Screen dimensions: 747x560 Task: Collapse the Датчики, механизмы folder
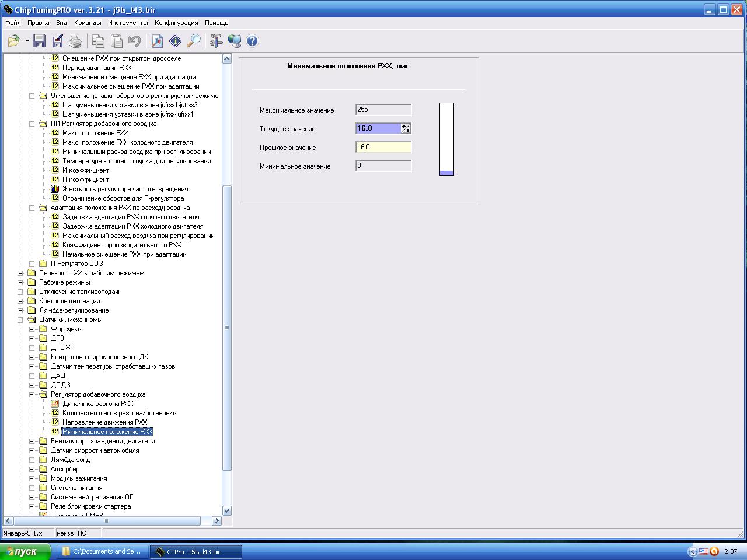coord(20,320)
